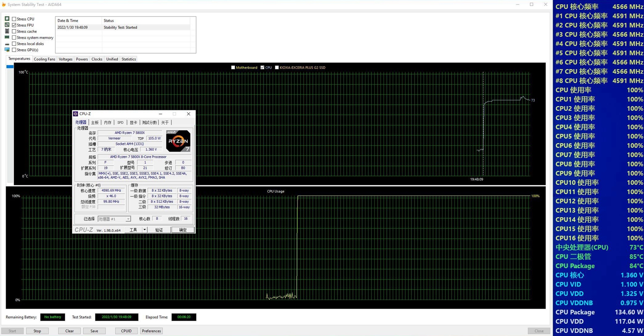
Task: Select the Stability Test: Started log row
Action: [122, 27]
